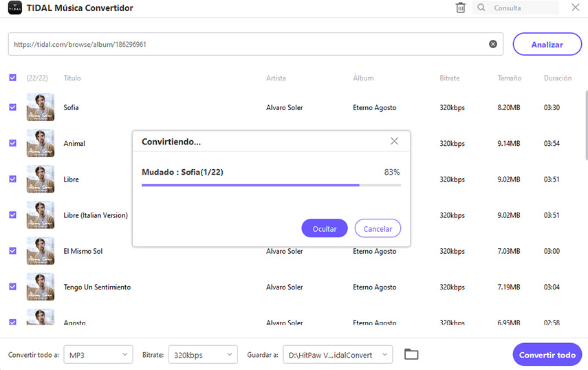This screenshot has height=370, width=588.
Task: Click the 83% progress label
Action: [392, 172]
